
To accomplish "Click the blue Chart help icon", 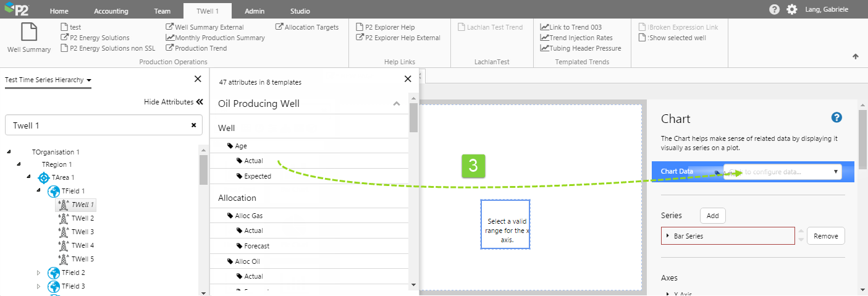I will click(836, 118).
